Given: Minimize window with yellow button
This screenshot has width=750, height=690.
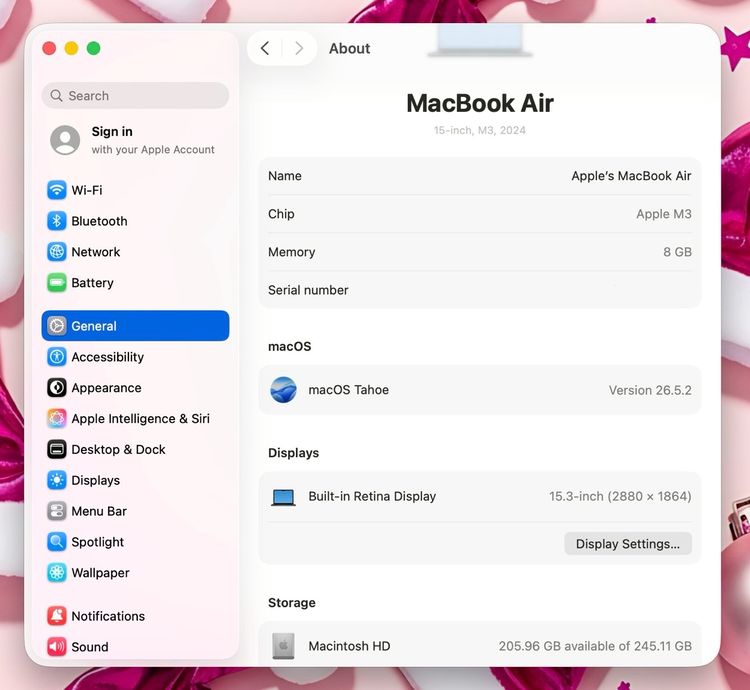Looking at the screenshot, I should [71, 48].
